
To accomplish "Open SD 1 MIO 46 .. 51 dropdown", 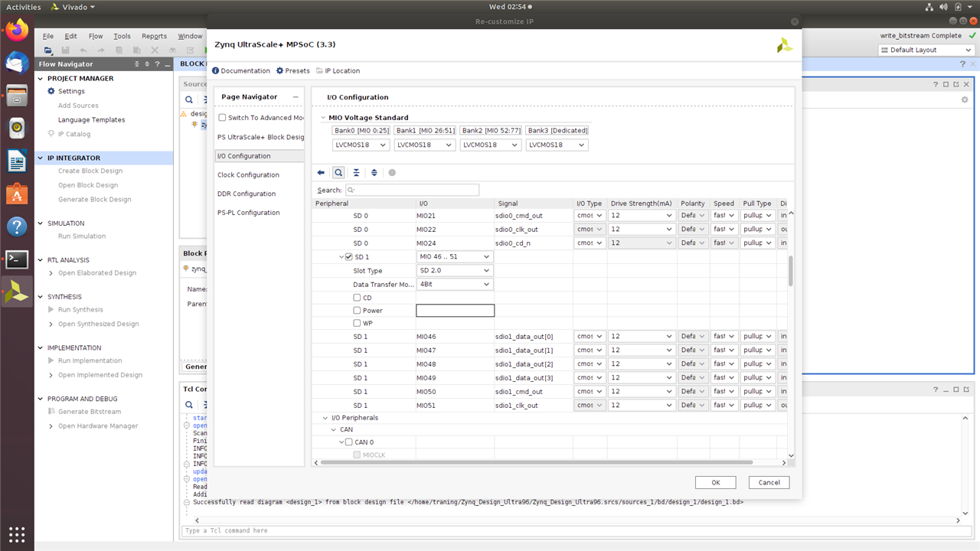I will tap(454, 257).
